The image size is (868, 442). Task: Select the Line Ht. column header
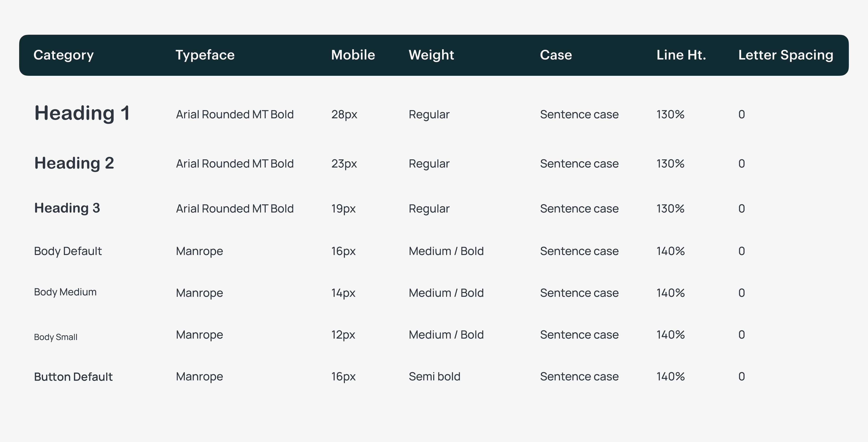681,55
